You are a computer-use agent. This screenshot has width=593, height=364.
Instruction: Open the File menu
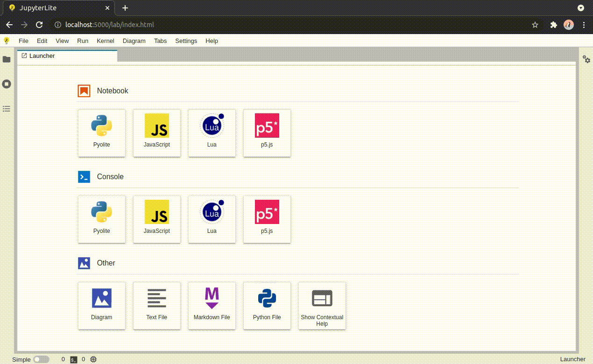[x=23, y=41]
